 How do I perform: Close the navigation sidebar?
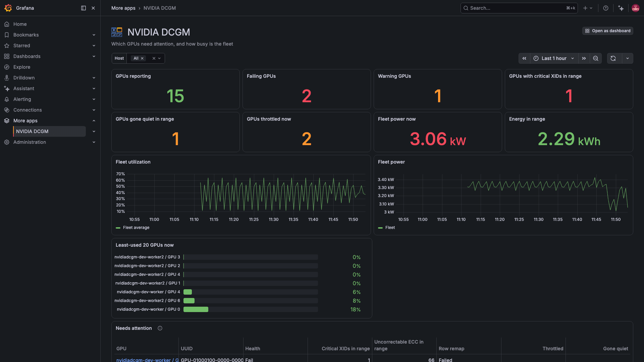pos(93,8)
